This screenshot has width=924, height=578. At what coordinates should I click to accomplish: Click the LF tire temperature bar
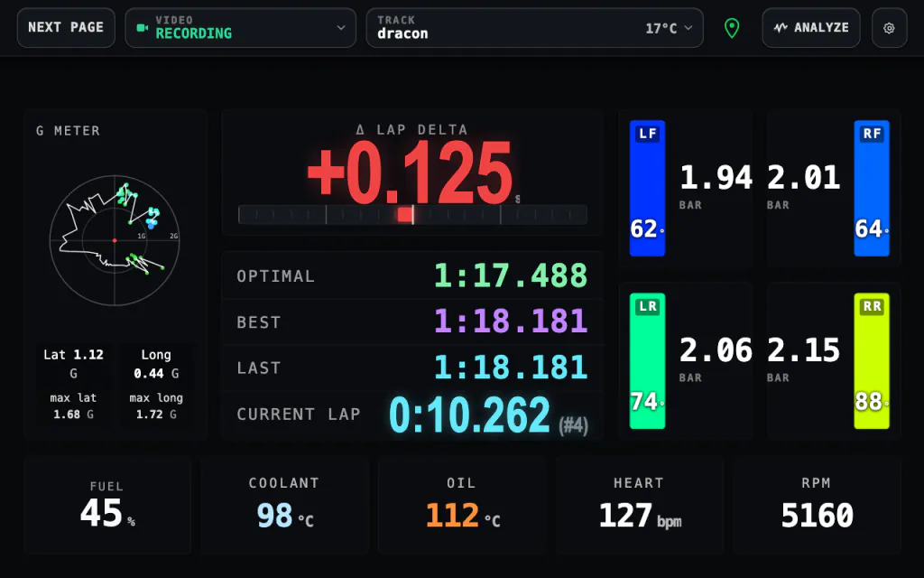pyautogui.click(x=647, y=188)
